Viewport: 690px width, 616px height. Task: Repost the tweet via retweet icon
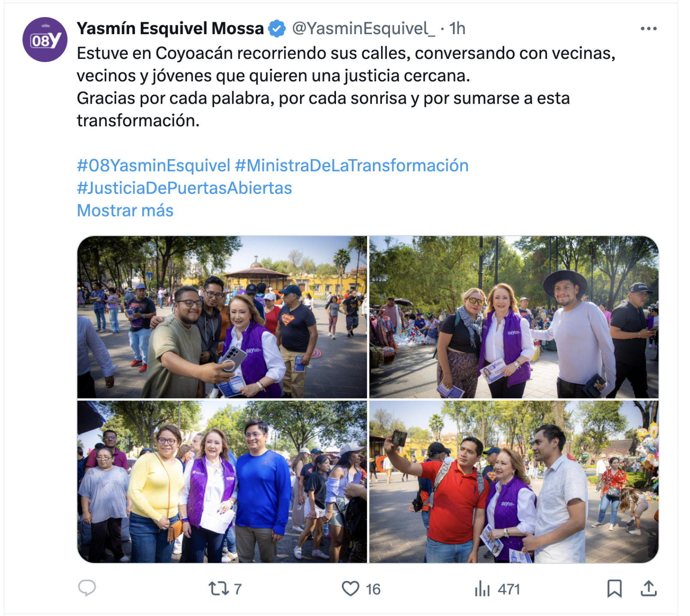pos(219,589)
